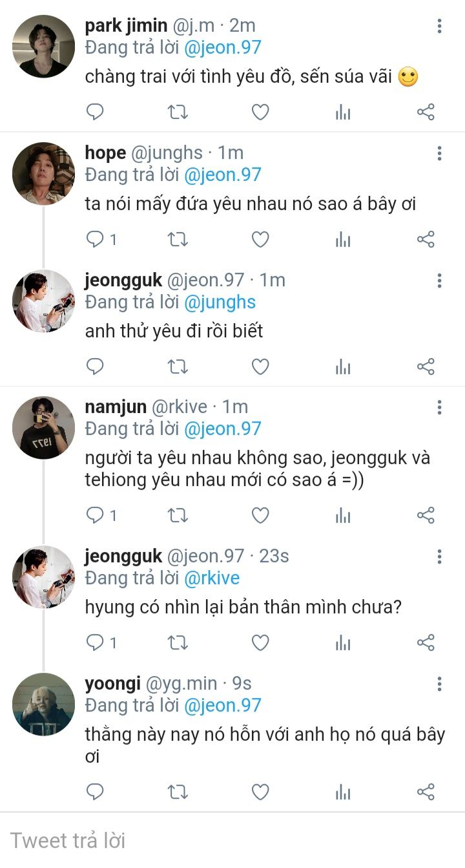The width and height of the screenshot is (465, 868).
Task: Like yoongi's tweet
Action: click(260, 792)
